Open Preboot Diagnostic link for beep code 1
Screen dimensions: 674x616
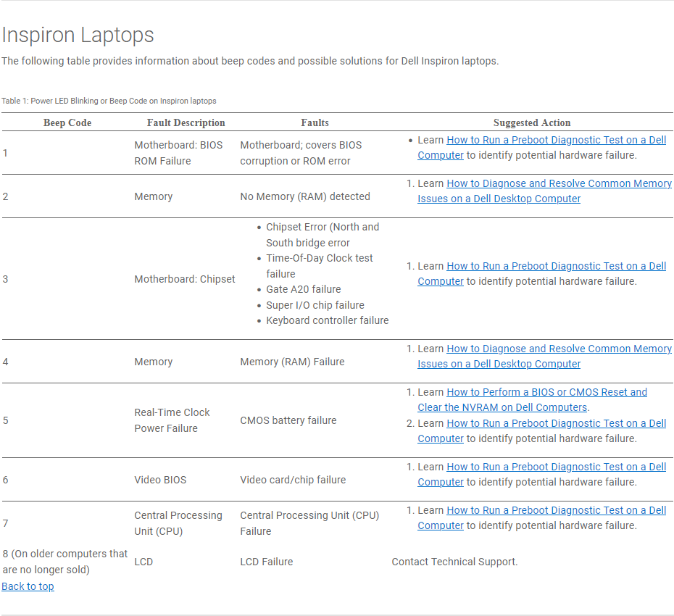click(556, 140)
